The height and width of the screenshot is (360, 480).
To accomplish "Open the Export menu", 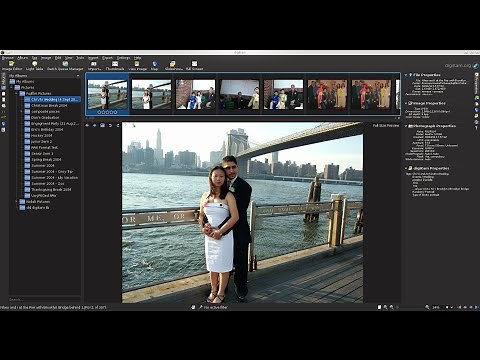I will point(107,58).
